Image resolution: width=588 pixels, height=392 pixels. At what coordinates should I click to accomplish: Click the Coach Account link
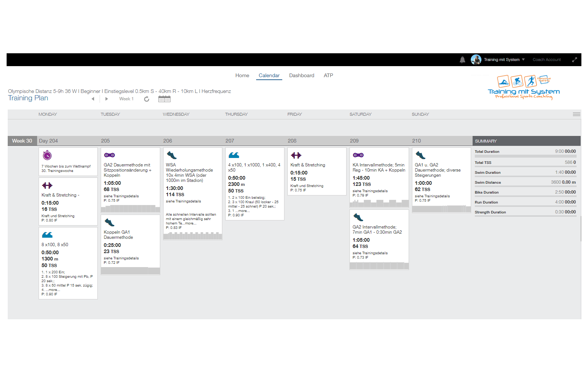(x=546, y=60)
